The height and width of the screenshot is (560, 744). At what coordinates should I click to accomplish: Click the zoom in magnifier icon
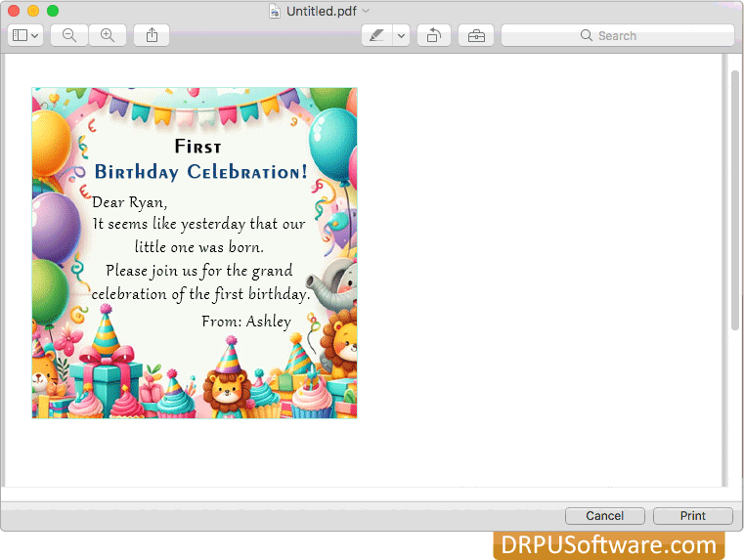(108, 35)
